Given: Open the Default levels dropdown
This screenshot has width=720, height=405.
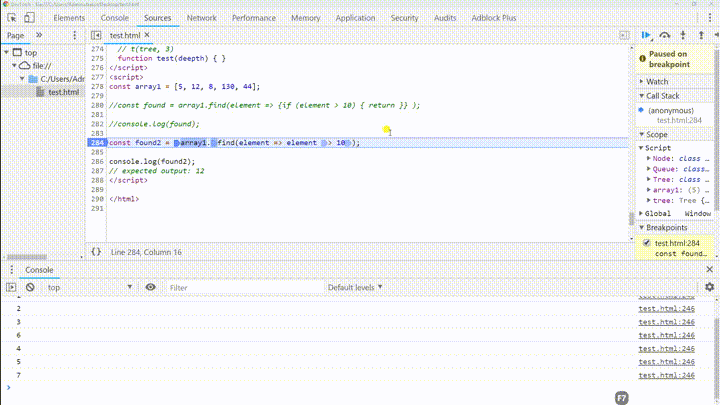Looking at the screenshot, I should (x=355, y=287).
